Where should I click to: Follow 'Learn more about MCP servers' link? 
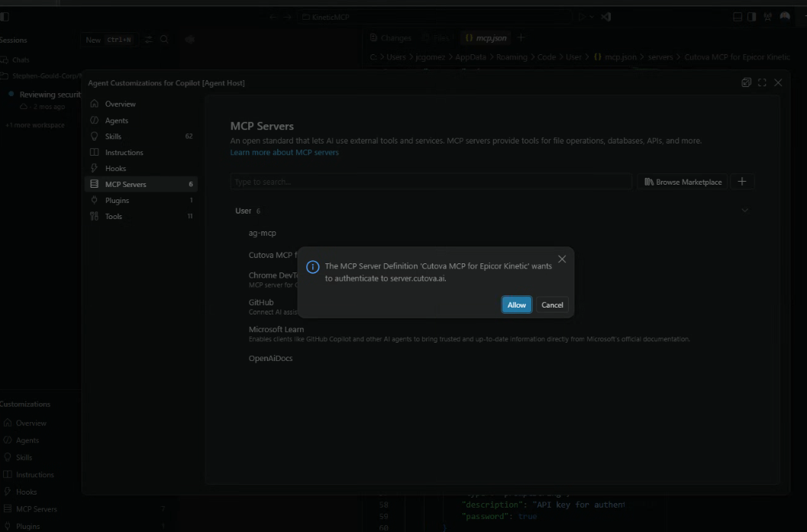pyautogui.click(x=284, y=153)
